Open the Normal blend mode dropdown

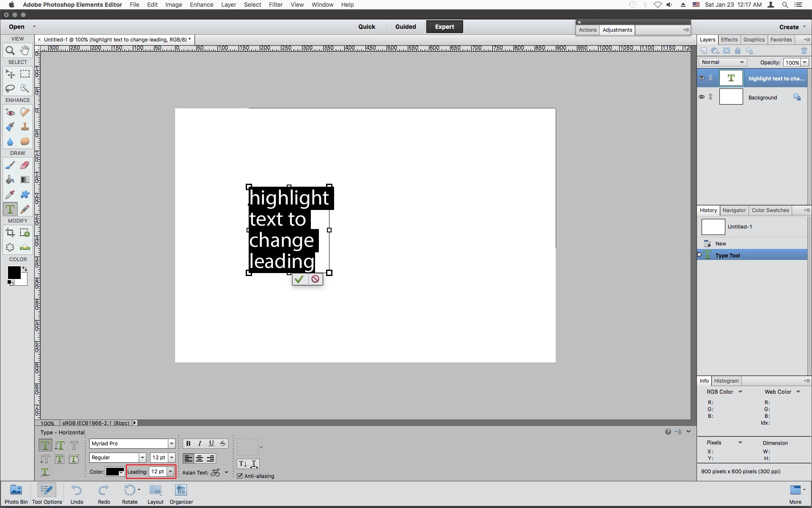[x=722, y=62]
